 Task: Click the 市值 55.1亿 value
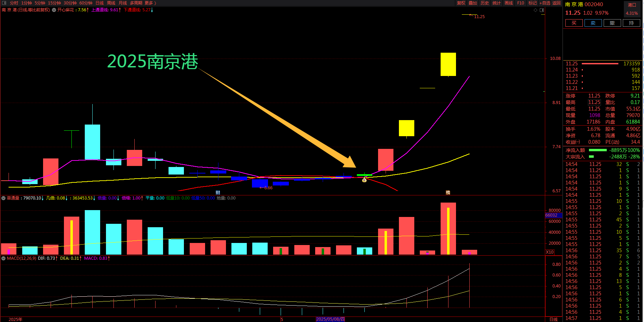[x=633, y=109]
